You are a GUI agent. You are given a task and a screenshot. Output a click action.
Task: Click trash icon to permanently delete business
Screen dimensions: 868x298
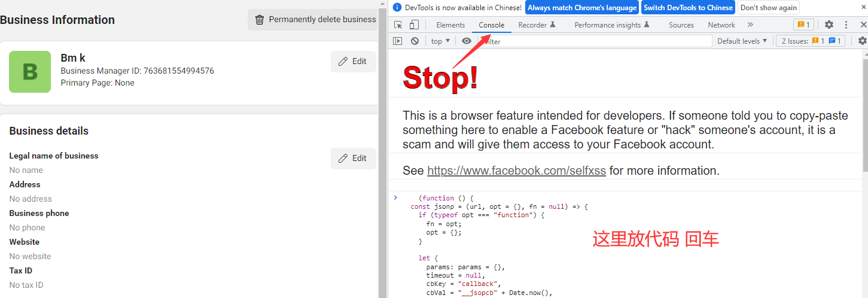[260, 20]
